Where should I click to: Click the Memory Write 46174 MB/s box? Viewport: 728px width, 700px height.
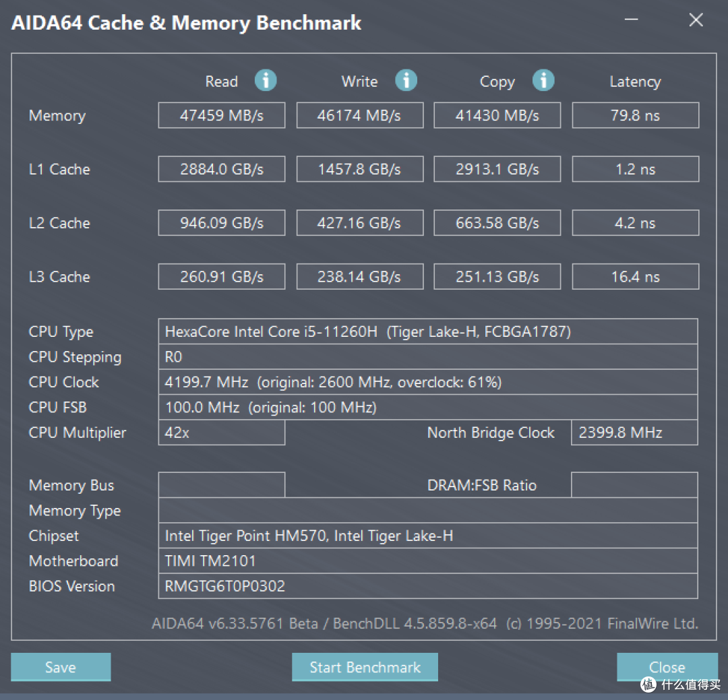click(359, 115)
